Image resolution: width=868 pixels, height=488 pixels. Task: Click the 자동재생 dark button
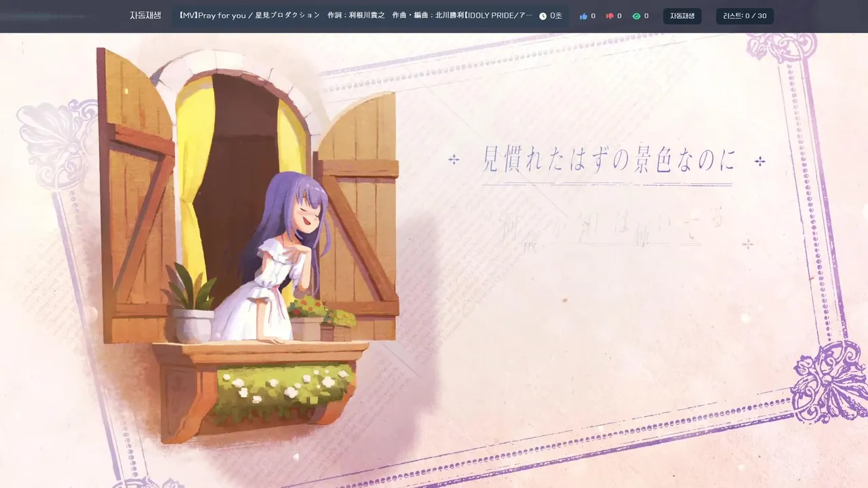pyautogui.click(x=682, y=16)
